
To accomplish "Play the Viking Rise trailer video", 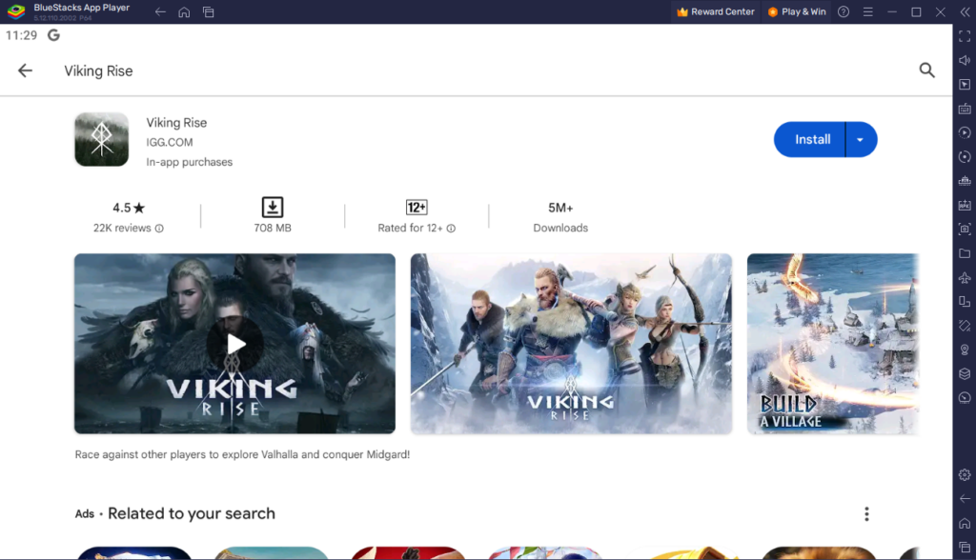I will [234, 344].
